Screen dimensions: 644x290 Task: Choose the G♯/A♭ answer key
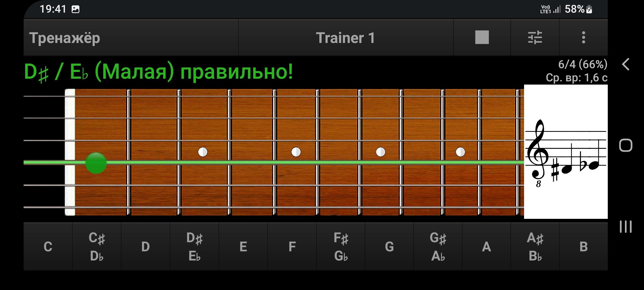pos(438,247)
